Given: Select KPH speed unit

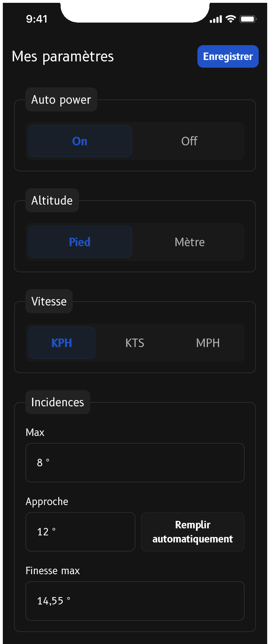Looking at the screenshot, I should click(62, 343).
